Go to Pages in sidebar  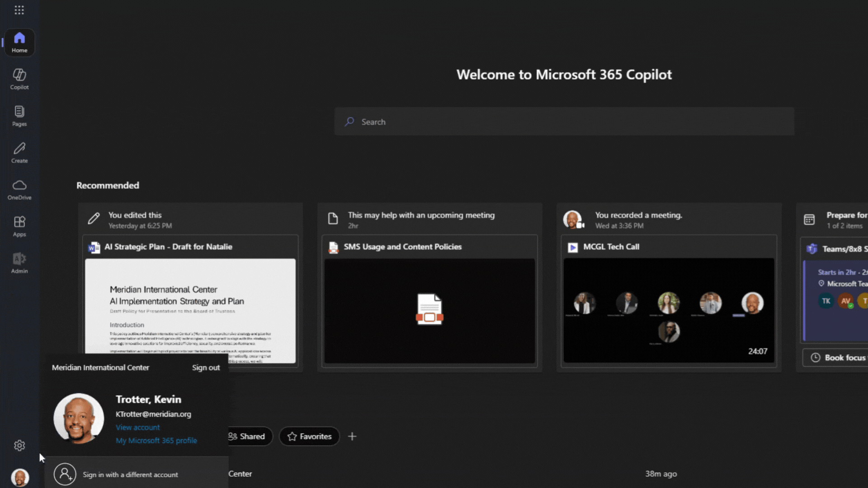[x=19, y=116]
